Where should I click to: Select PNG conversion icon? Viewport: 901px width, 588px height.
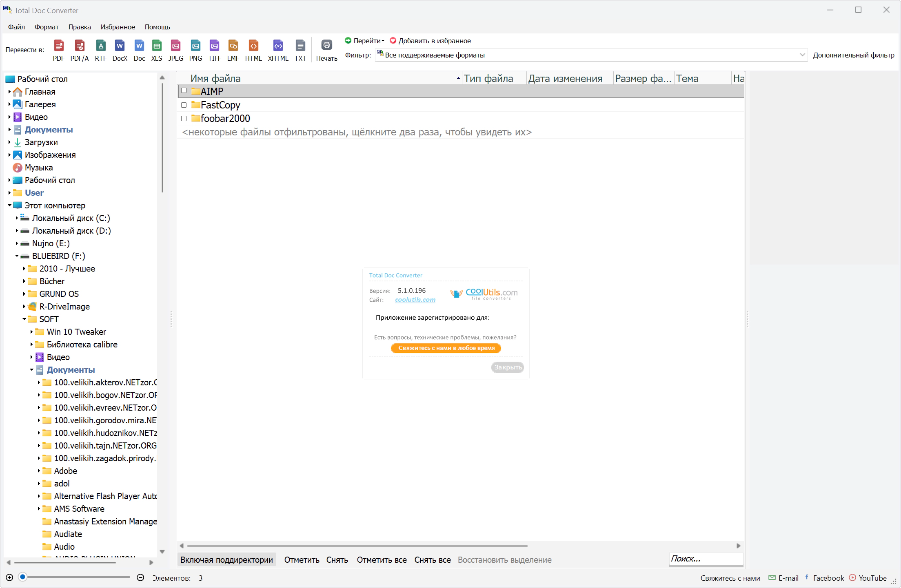pos(195,46)
